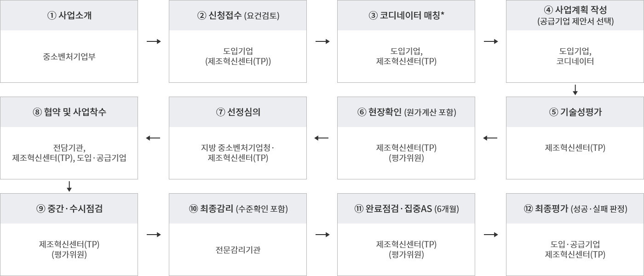
Task: Click the down arrow above 기술성평가
Action: pyautogui.click(x=575, y=90)
